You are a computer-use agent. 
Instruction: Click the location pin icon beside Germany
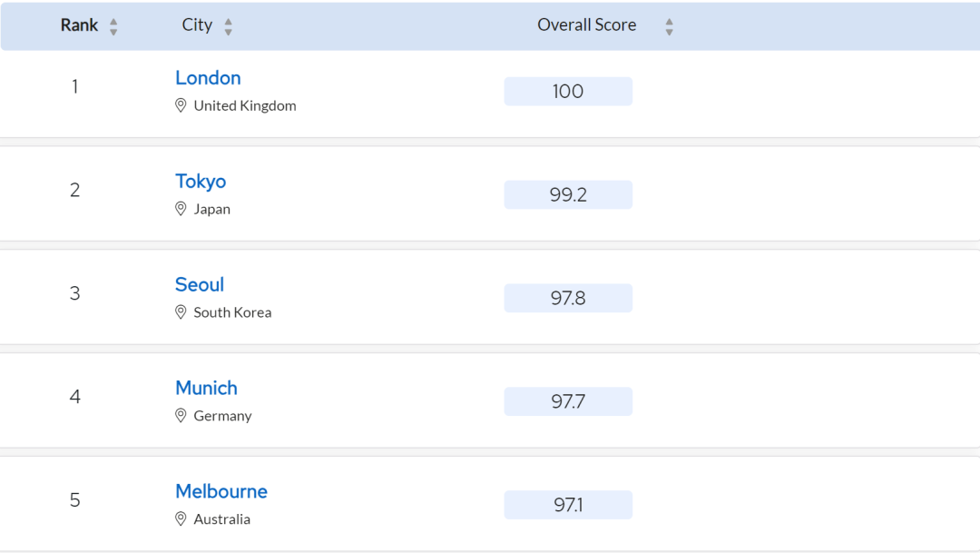[x=181, y=415]
